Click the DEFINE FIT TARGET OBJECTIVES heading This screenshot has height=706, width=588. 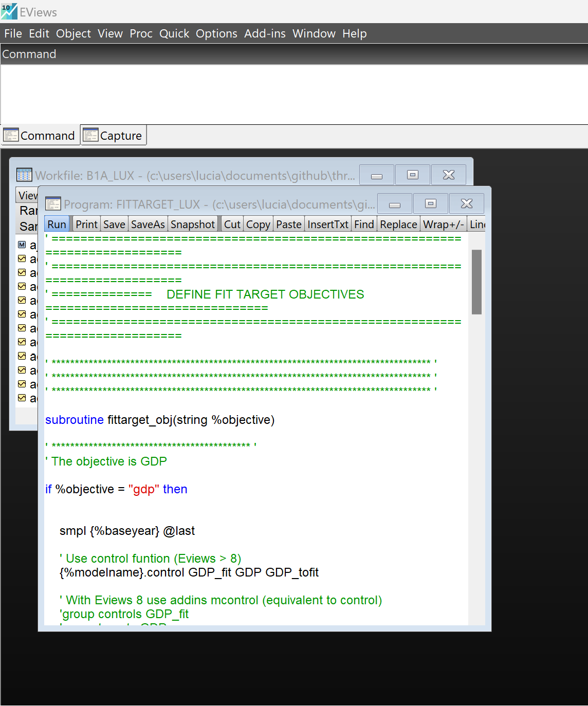coord(265,294)
